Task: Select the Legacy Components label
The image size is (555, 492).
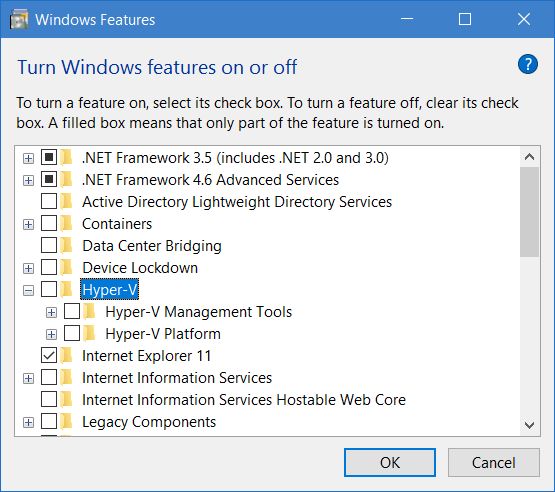Action: click(x=149, y=422)
